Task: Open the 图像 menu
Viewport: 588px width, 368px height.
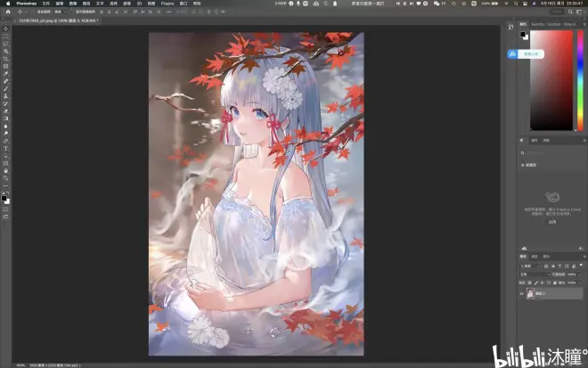Action: click(x=73, y=4)
